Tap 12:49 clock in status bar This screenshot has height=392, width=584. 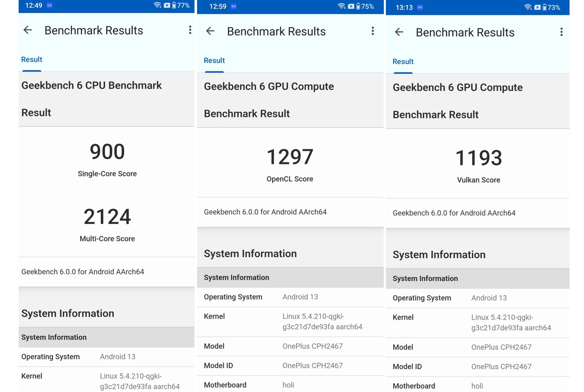34,5
